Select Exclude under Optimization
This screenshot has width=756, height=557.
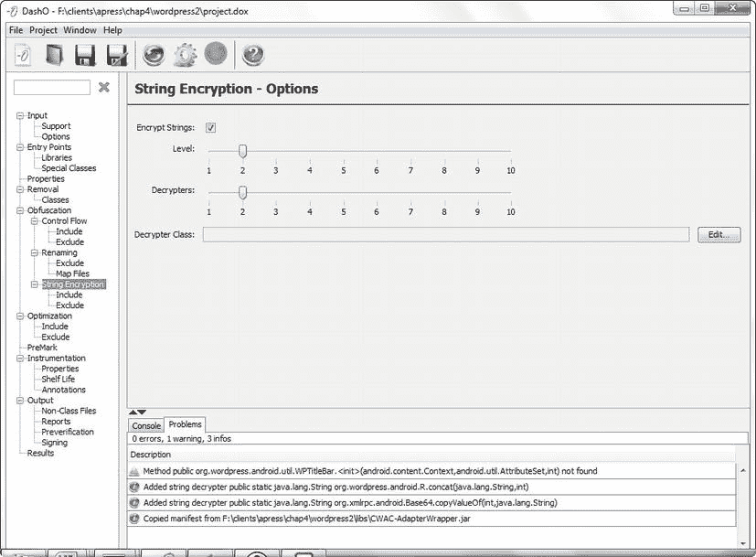56,337
